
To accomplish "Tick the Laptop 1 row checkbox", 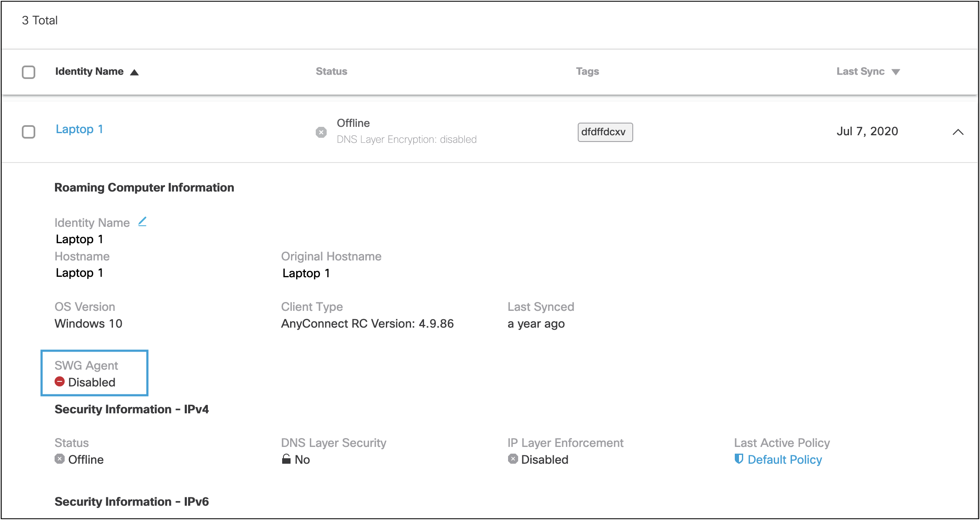I will 29,131.
